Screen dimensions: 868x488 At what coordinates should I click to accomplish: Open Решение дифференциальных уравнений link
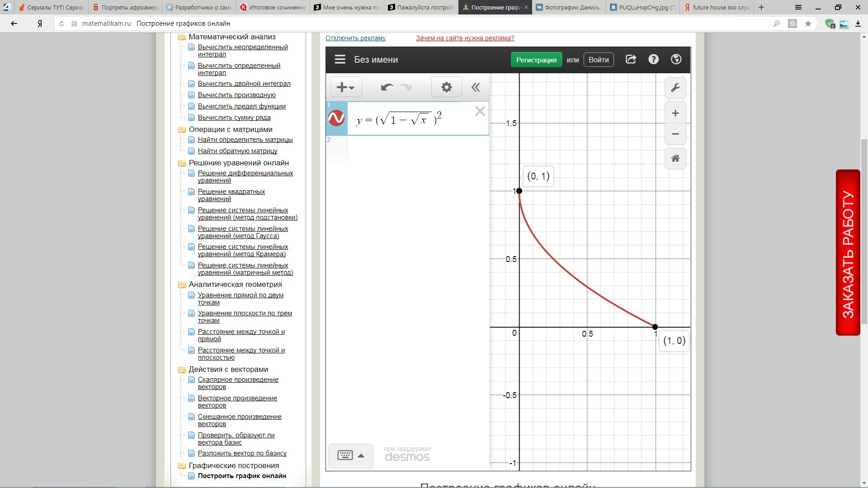245,177
